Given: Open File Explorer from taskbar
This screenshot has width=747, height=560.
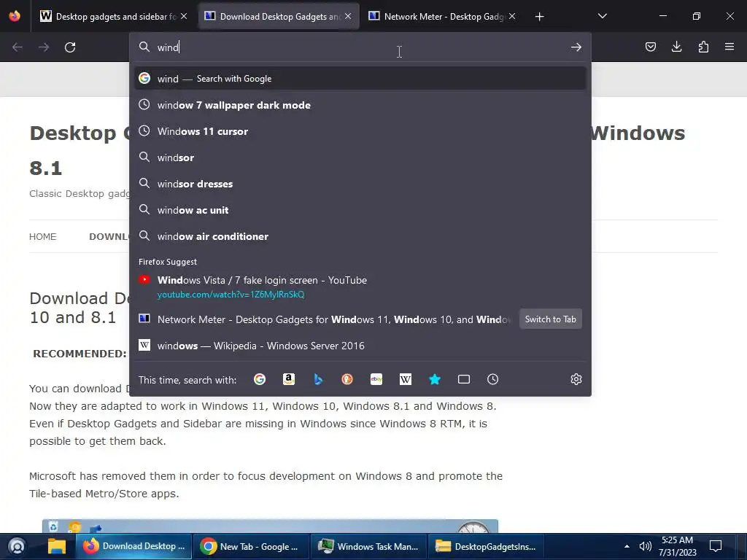Looking at the screenshot, I should [56, 546].
